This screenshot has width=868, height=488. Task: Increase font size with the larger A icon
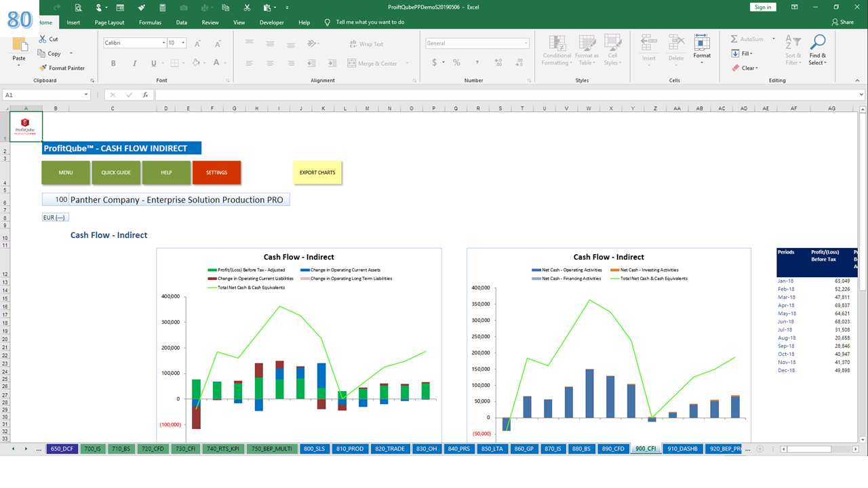197,43
